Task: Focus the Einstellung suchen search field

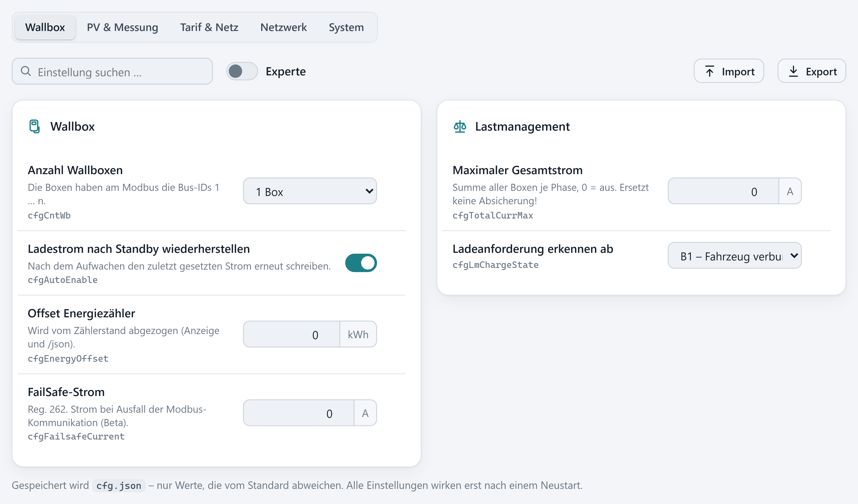Action: click(x=112, y=71)
